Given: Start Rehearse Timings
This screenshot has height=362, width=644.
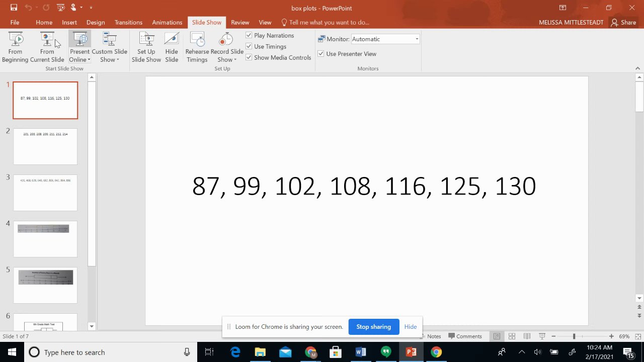Looking at the screenshot, I should (x=197, y=47).
